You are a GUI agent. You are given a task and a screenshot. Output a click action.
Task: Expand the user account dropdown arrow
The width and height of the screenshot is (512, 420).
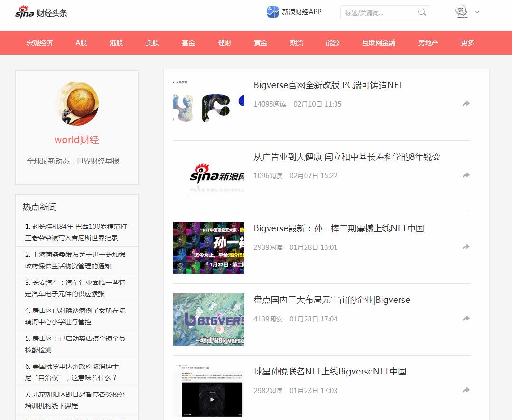tap(477, 12)
